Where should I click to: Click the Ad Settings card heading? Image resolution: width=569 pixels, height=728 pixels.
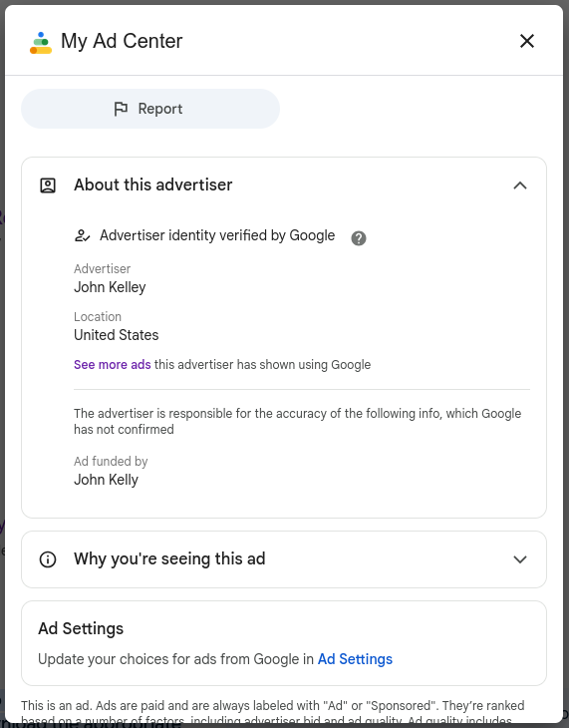tap(81, 628)
